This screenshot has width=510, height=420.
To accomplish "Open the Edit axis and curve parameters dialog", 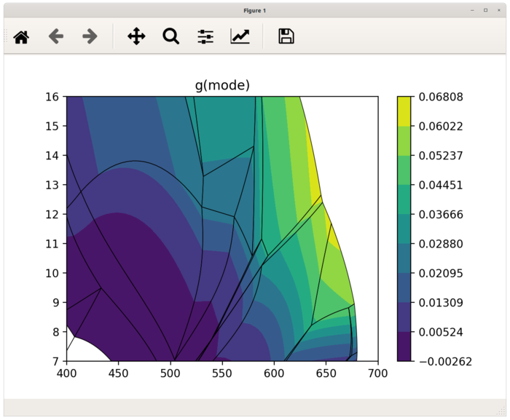I will pyautogui.click(x=240, y=36).
